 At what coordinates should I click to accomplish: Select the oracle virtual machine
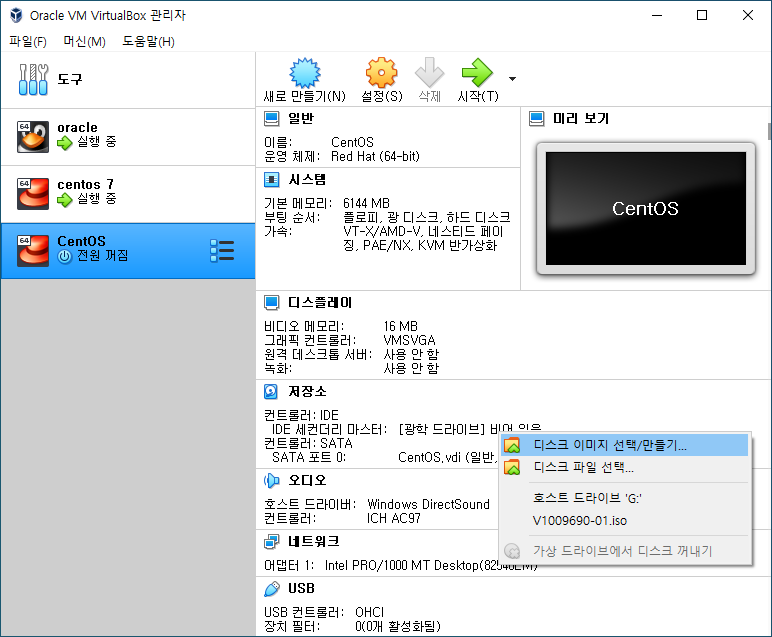coord(128,137)
